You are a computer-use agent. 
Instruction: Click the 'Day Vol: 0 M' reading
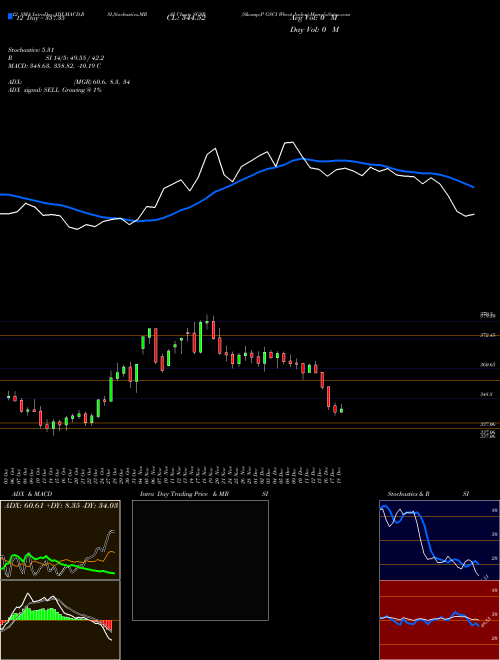[314, 30]
